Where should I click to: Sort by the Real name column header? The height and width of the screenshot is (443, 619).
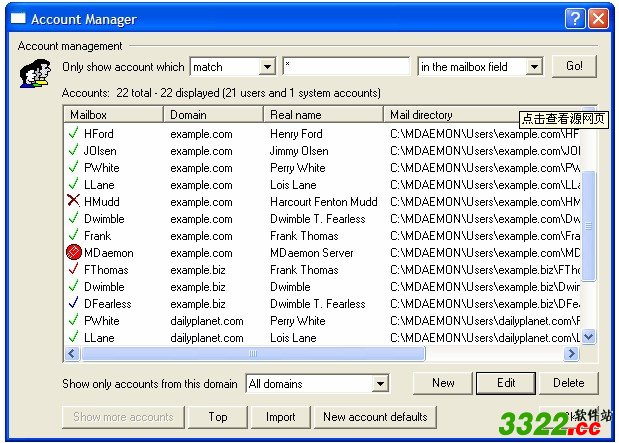coord(323,115)
